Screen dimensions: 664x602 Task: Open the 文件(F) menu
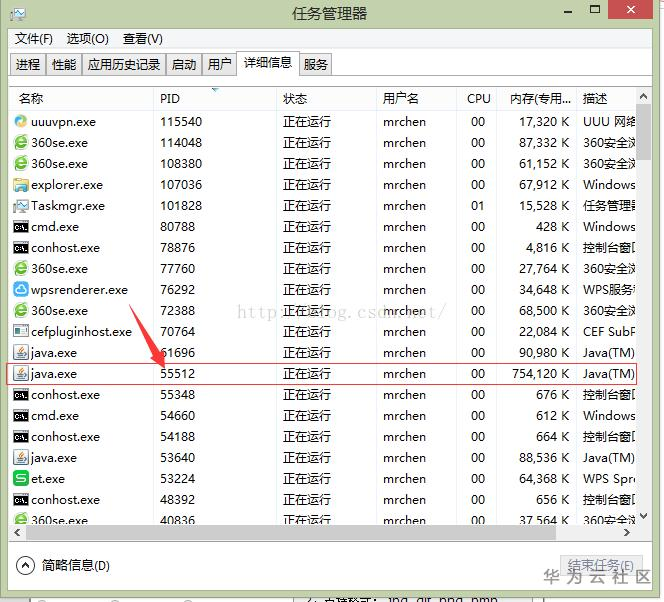coord(34,39)
